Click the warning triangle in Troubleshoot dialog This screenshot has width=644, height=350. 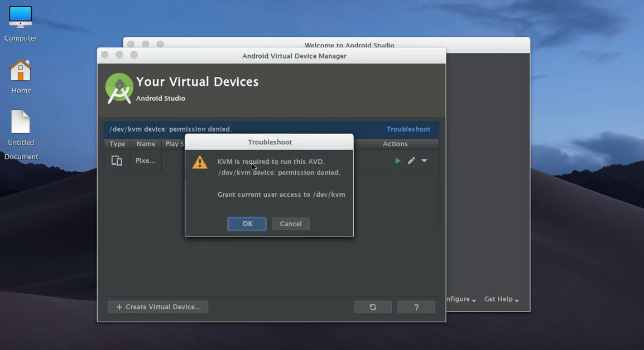point(200,162)
